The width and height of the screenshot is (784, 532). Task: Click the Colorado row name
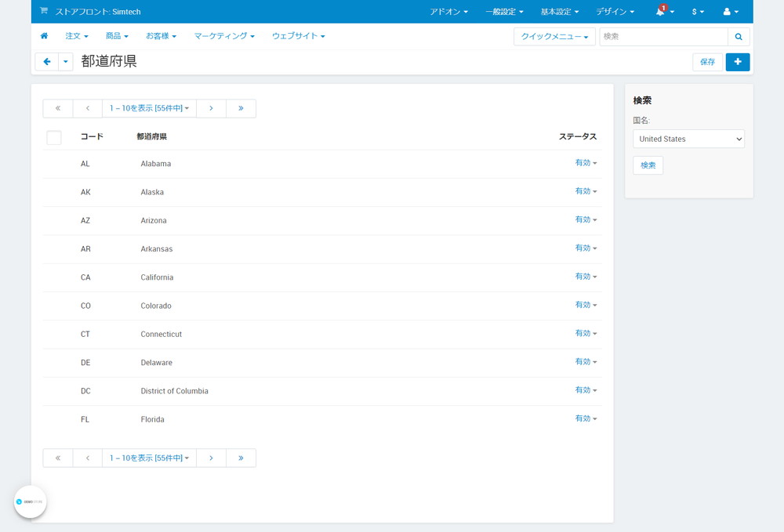click(156, 306)
